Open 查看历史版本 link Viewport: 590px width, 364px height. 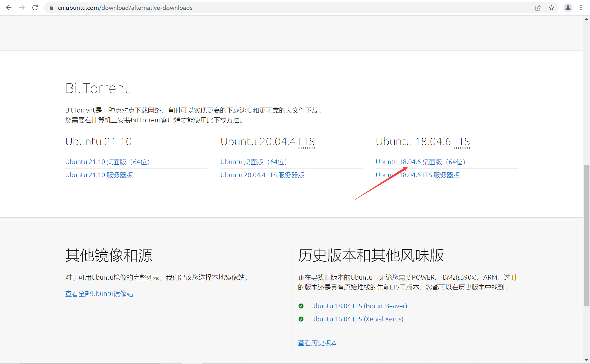[x=318, y=343]
